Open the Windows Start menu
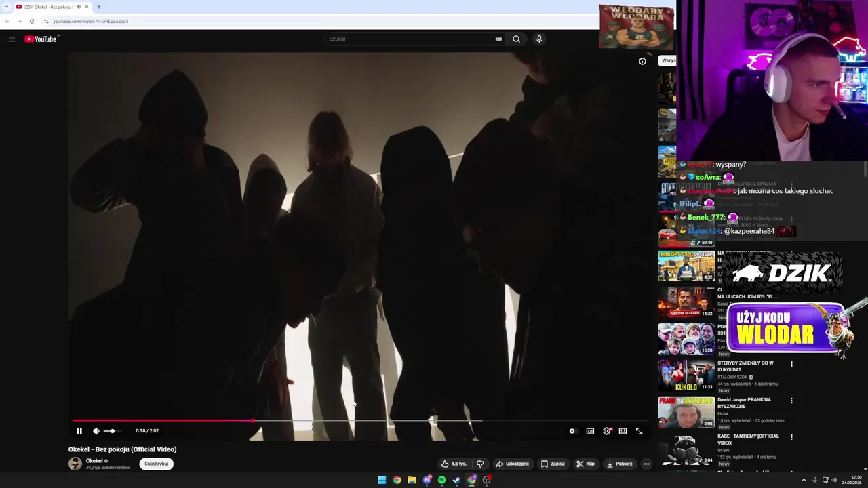868x488 pixels. (382, 480)
